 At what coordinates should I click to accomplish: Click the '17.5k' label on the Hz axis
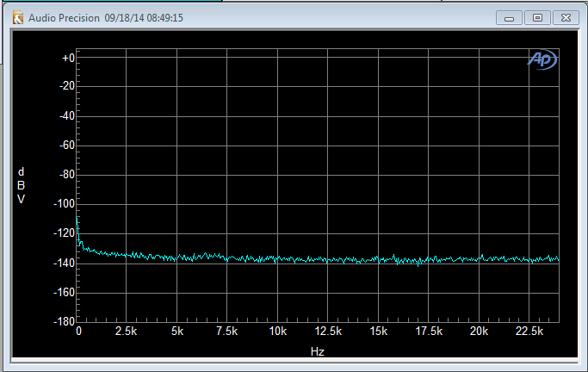pyautogui.click(x=429, y=332)
